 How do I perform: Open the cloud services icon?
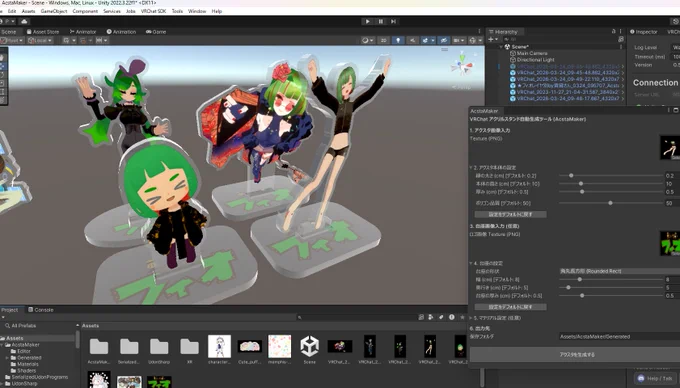click(24, 21)
